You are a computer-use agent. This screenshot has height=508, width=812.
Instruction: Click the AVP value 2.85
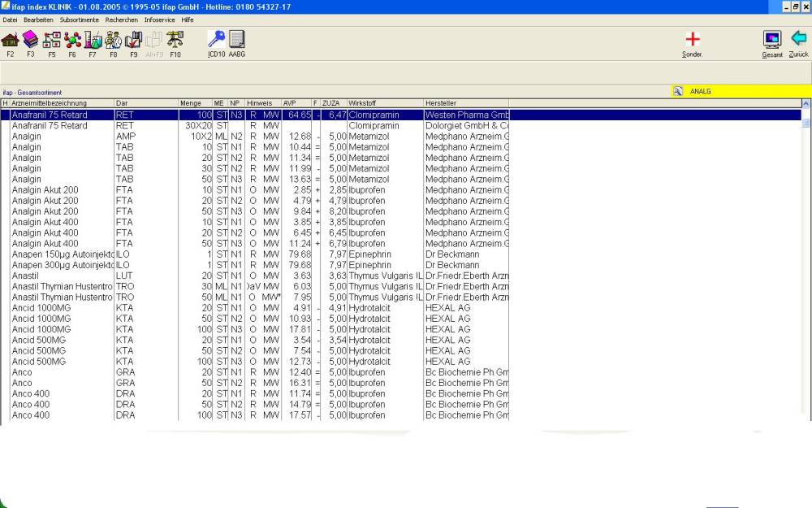(x=302, y=190)
